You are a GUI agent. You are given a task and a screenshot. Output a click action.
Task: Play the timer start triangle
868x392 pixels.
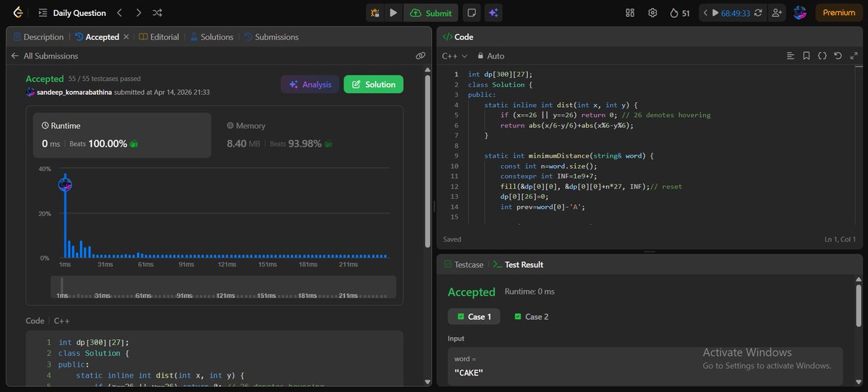(715, 13)
